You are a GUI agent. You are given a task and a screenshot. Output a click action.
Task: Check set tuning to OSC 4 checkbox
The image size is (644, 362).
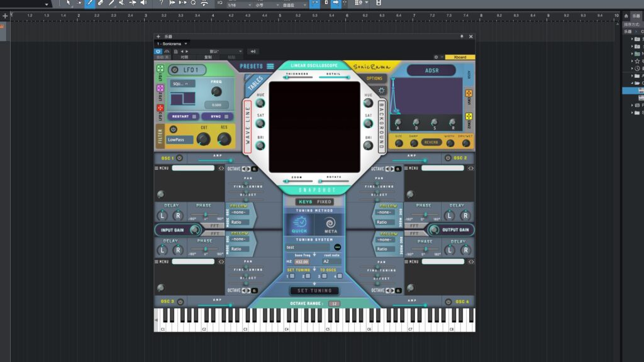[340, 277]
